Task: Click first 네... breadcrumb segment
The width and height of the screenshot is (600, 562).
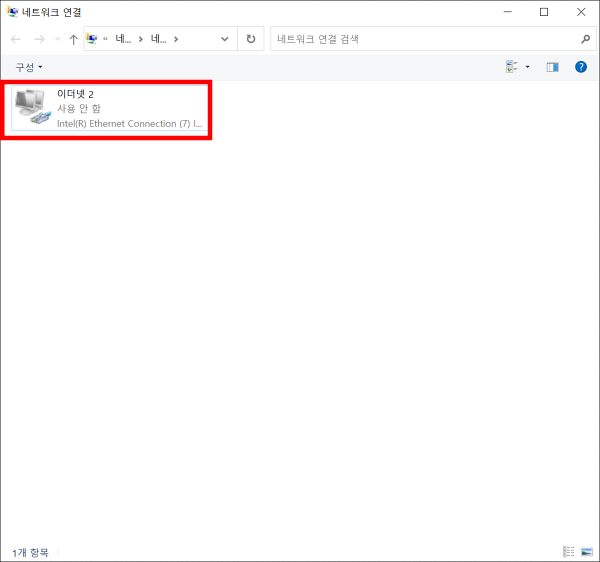Action: pyautogui.click(x=123, y=39)
